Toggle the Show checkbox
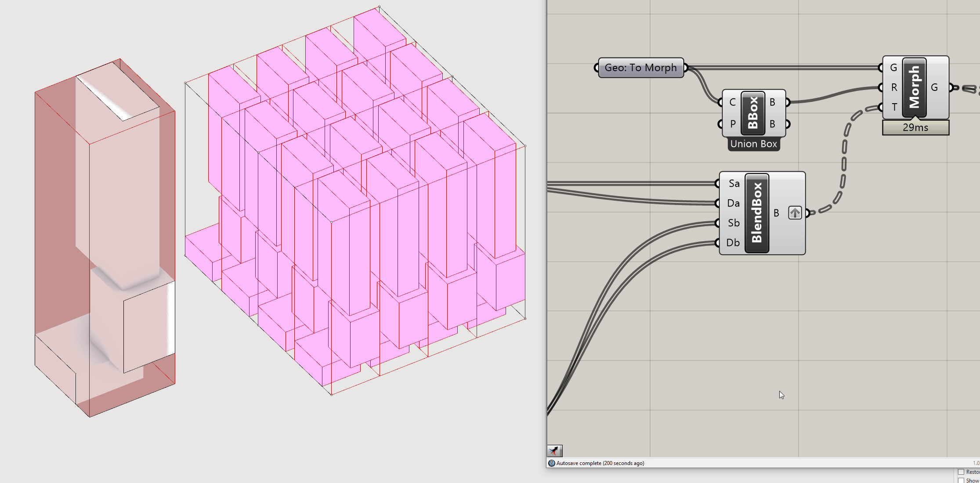Image resolution: width=980 pixels, height=483 pixels. [961, 480]
